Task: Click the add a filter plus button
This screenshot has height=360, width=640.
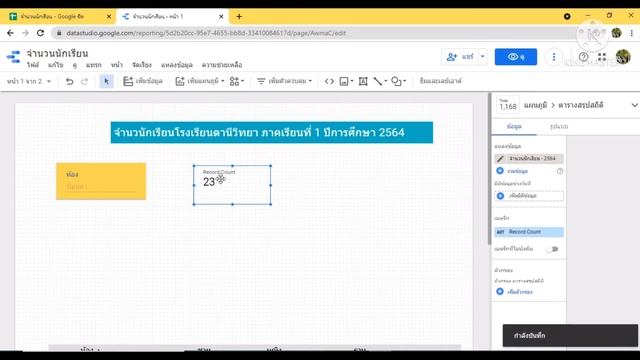Action: pyautogui.click(x=500, y=292)
